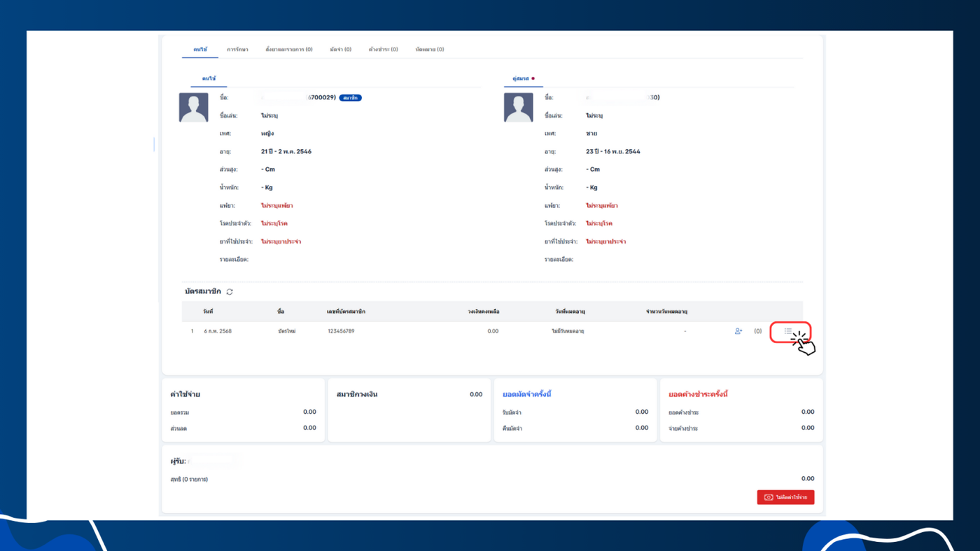Click the spouse's red ไม่ระบุยาประจำ text

pos(606,242)
